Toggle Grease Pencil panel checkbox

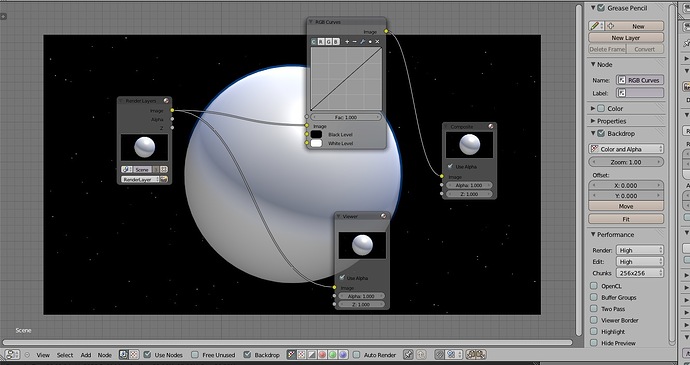(601, 8)
